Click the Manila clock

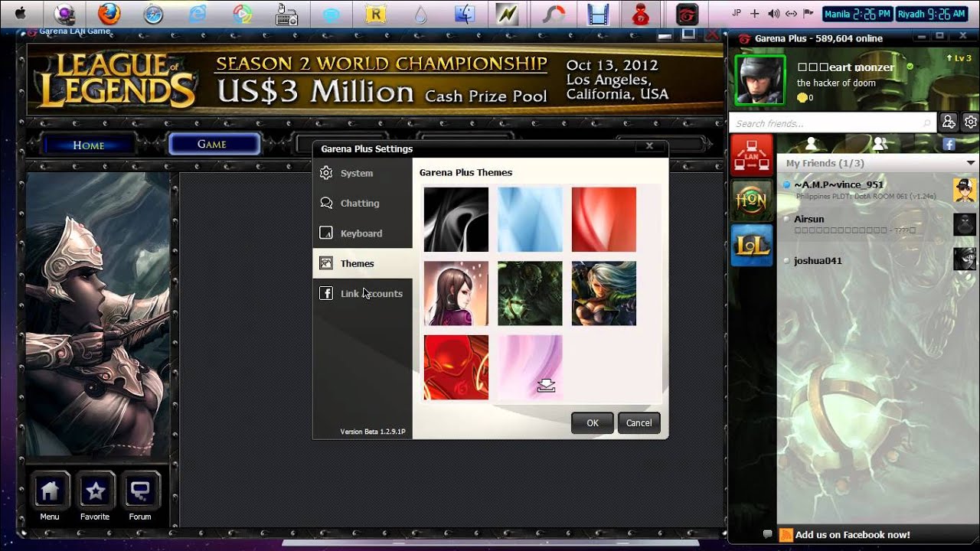857,14
